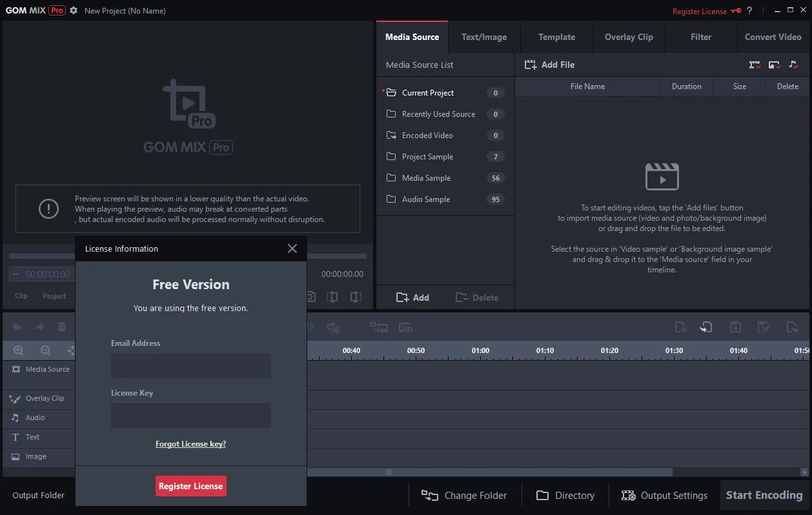812x515 pixels.
Task: Click Delete column header
Action: click(787, 86)
